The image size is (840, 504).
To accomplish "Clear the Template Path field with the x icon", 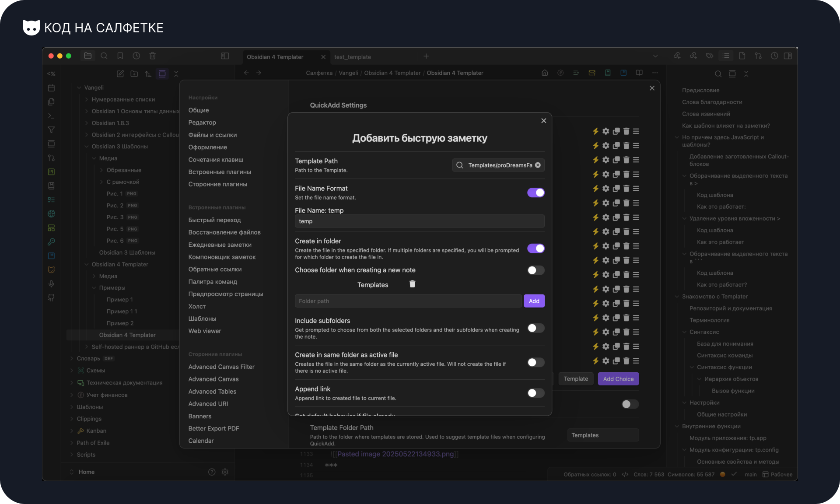I will click(x=538, y=165).
